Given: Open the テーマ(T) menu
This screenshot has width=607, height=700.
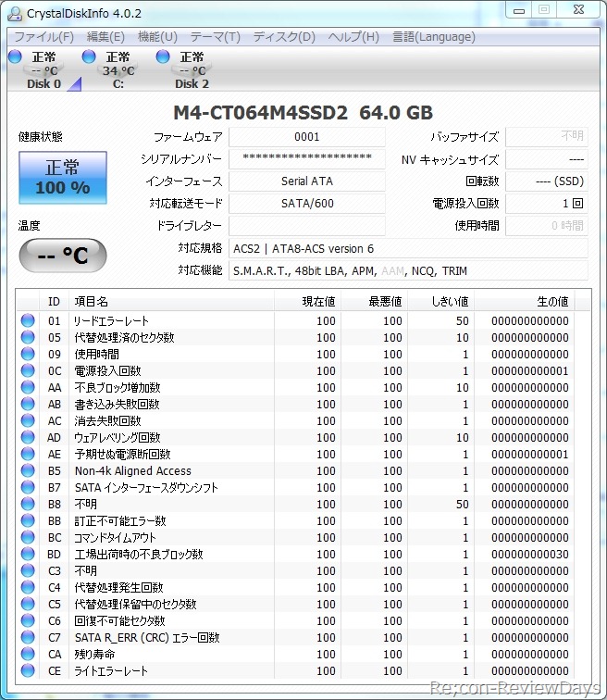Looking at the screenshot, I should 216,37.
